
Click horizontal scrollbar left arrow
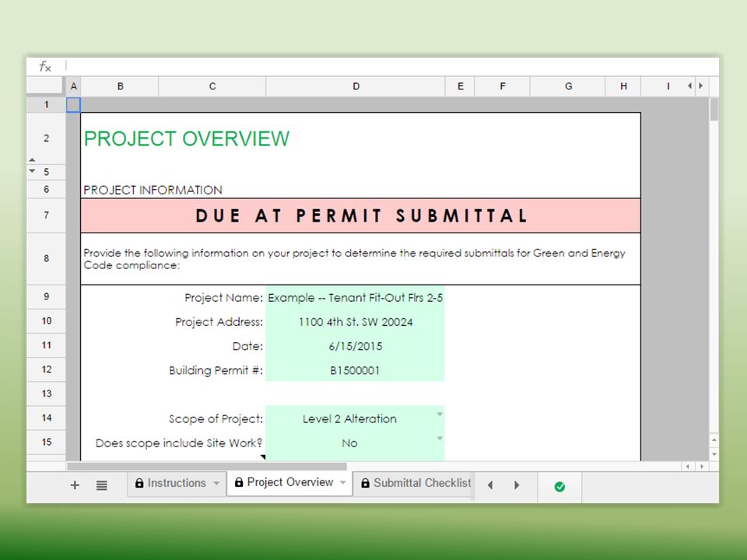(687, 466)
